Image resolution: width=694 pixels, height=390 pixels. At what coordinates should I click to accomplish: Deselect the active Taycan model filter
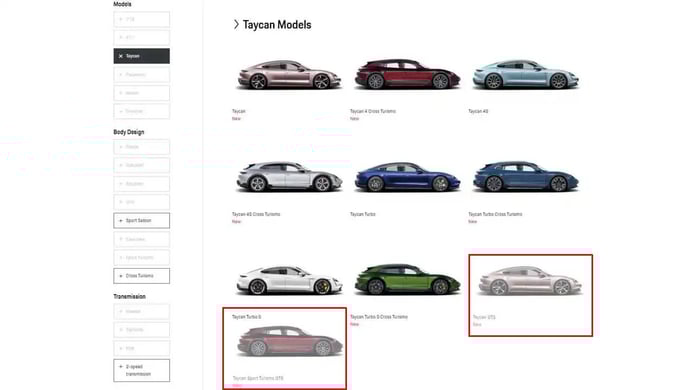pyautogui.click(x=141, y=56)
